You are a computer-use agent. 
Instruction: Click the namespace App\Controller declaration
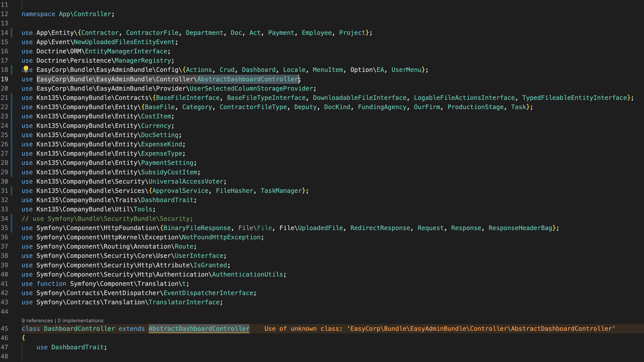(67, 14)
